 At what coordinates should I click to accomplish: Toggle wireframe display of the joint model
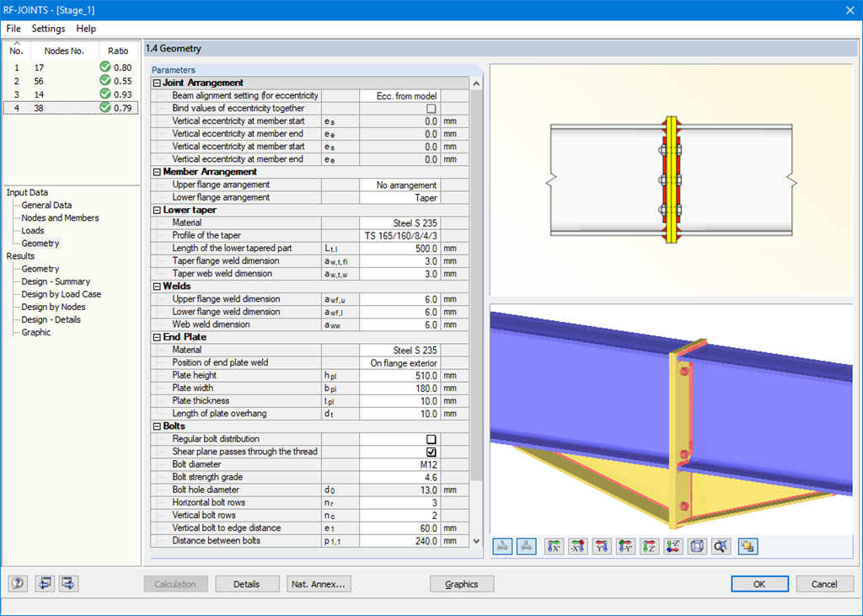697,546
